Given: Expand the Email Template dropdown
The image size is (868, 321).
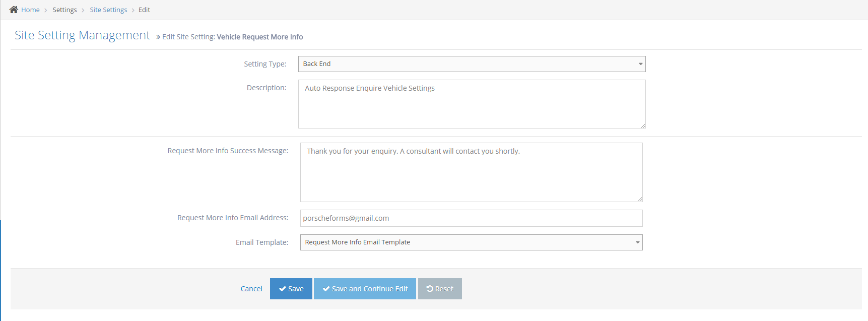Looking at the screenshot, I should tap(471, 242).
